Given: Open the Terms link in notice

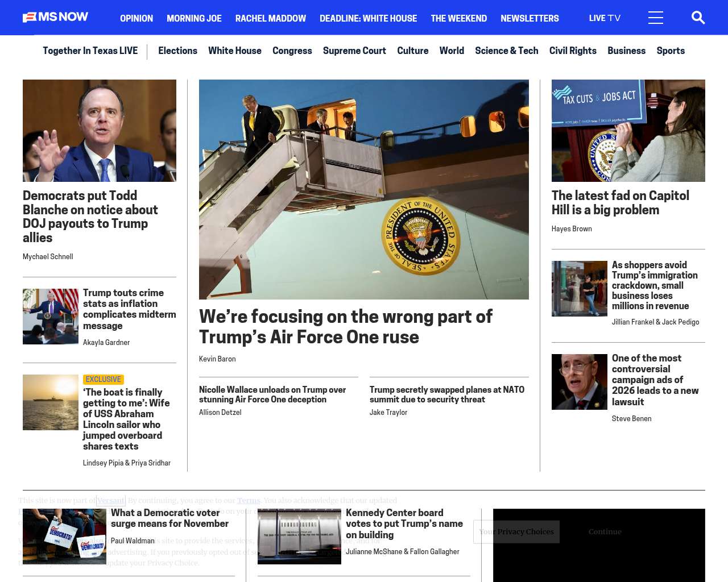Looking at the screenshot, I should 249,501.
